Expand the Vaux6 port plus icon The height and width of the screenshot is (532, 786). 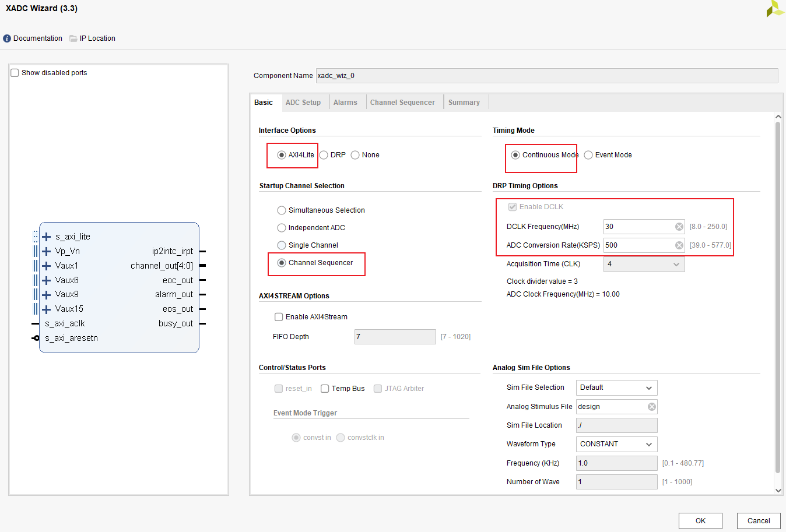click(47, 280)
